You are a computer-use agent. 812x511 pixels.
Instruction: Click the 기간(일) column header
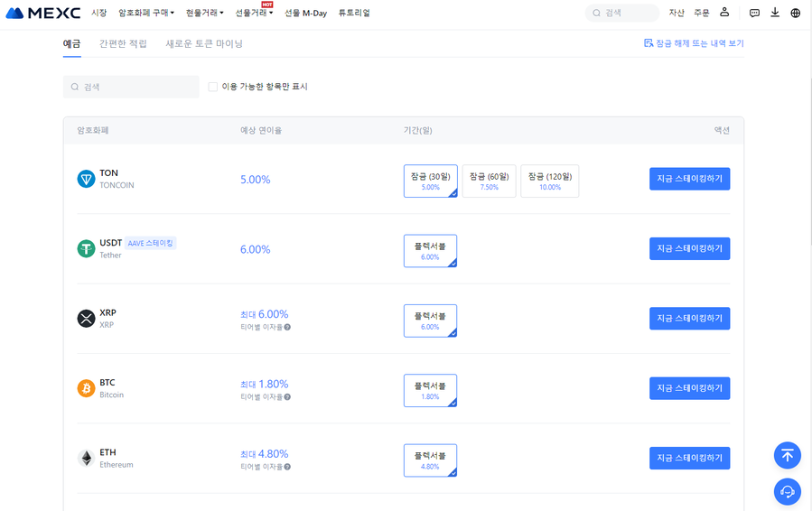coord(418,131)
